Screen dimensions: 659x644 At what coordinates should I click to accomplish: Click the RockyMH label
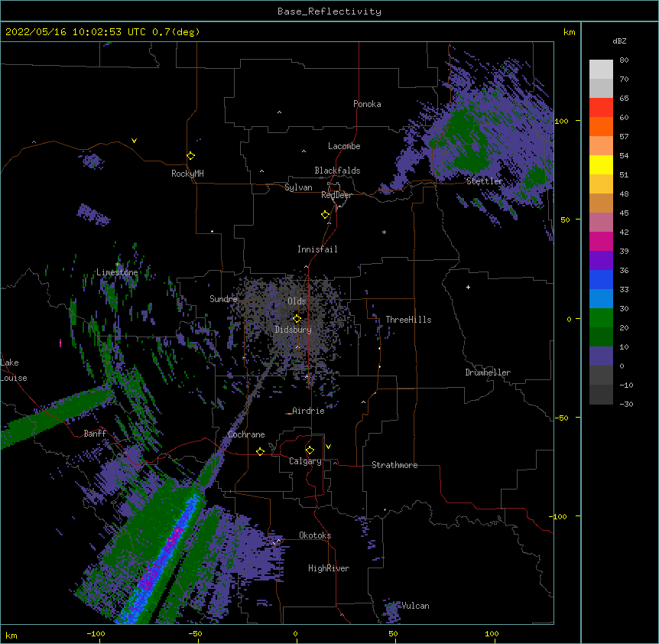[x=187, y=174]
